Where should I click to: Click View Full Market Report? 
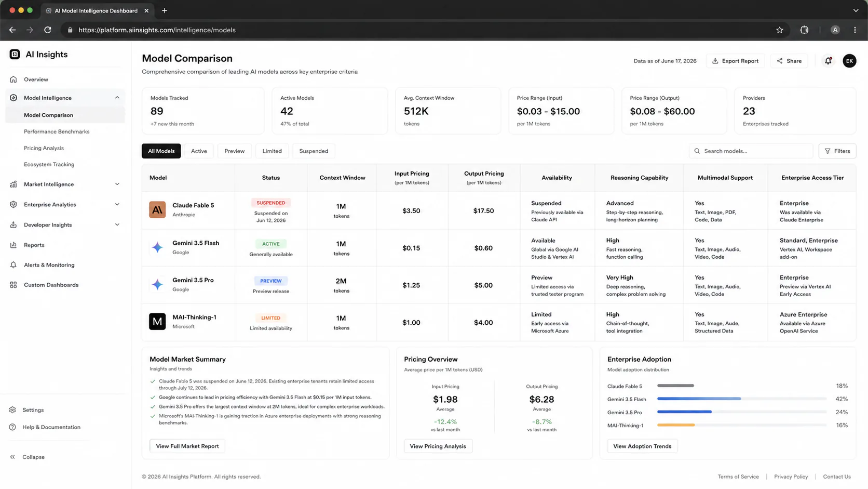click(187, 446)
